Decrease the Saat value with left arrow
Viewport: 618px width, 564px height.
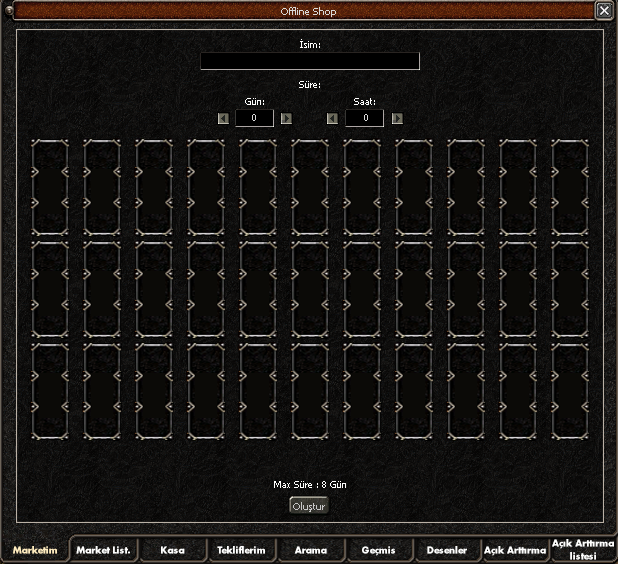pos(333,118)
